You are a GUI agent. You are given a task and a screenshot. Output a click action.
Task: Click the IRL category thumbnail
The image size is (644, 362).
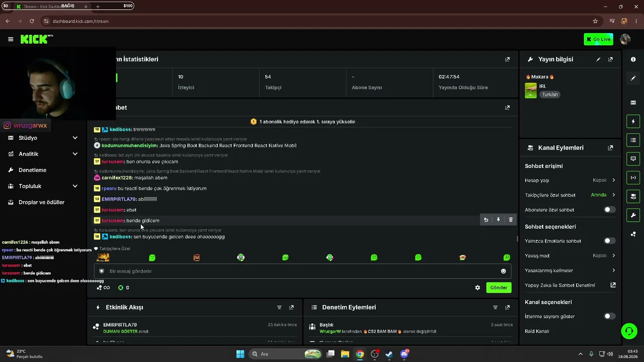tap(531, 90)
